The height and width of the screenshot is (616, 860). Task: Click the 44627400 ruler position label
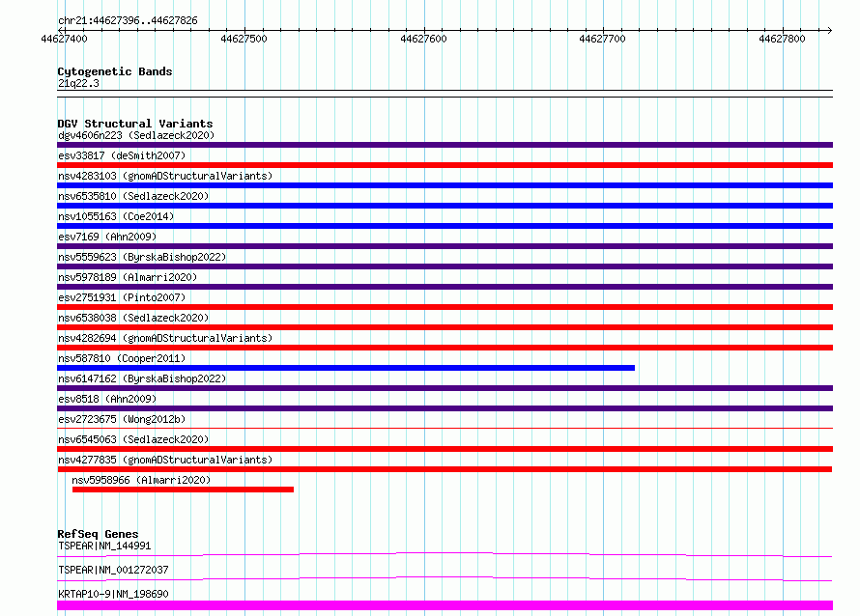(x=64, y=39)
